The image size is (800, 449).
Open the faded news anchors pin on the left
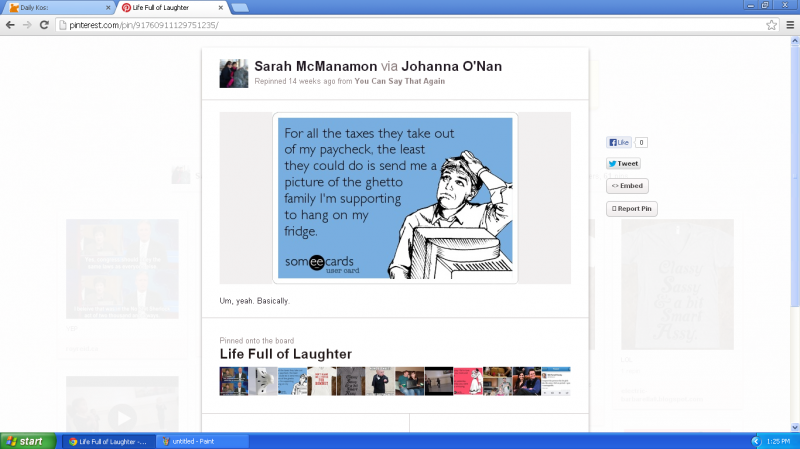click(x=122, y=269)
